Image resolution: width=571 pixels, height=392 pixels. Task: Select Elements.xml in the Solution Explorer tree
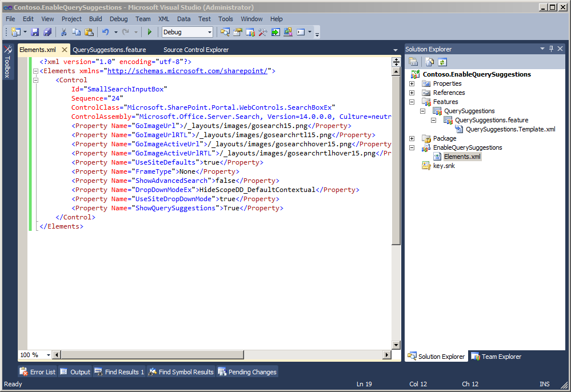[x=462, y=157]
